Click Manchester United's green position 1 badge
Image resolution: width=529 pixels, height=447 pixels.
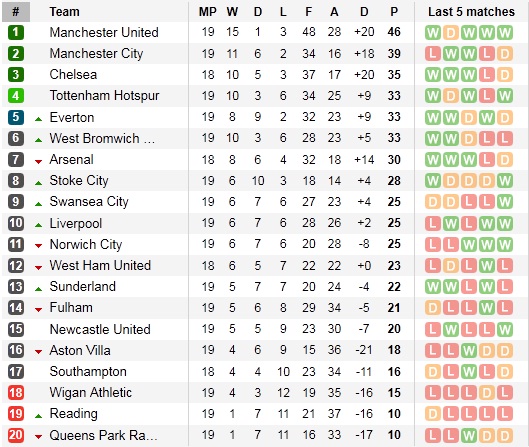(x=16, y=32)
